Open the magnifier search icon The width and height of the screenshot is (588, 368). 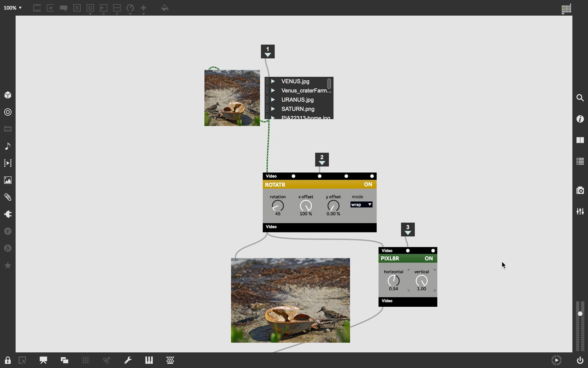tap(580, 98)
